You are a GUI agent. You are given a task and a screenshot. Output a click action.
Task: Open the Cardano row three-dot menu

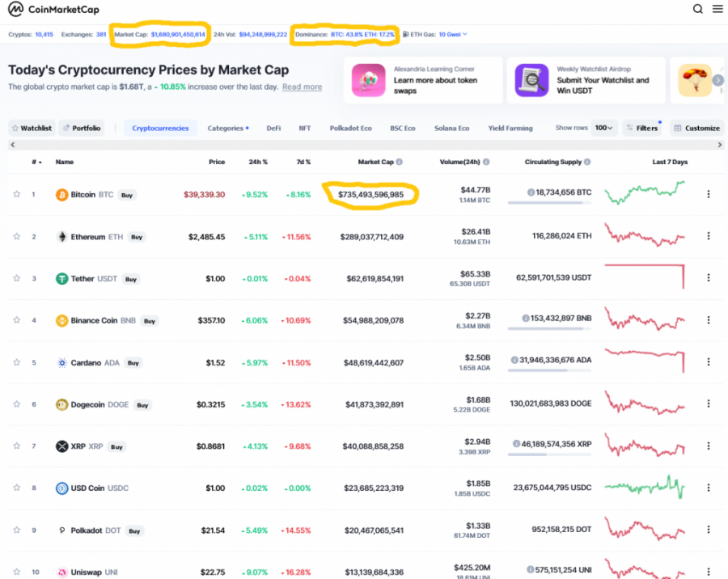point(709,361)
